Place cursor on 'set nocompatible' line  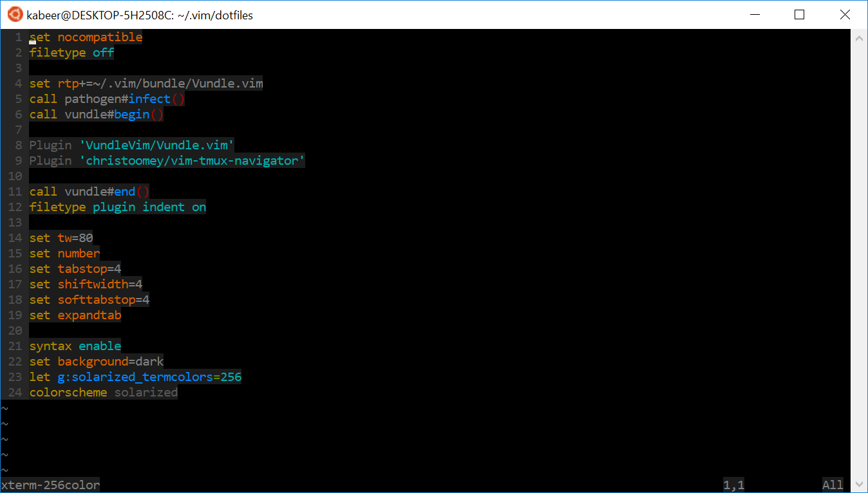[x=86, y=37]
